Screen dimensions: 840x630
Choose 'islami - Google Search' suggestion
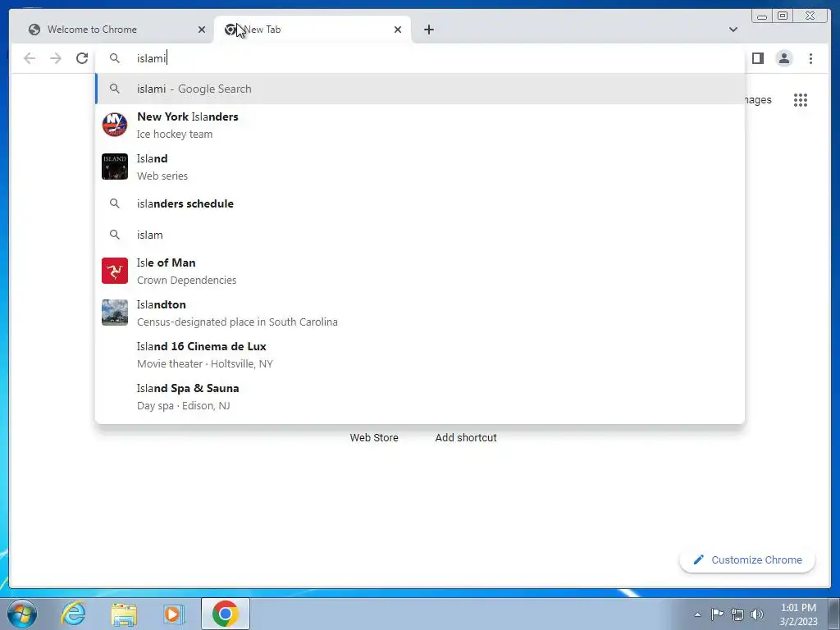pyautogui.click(x=419, y=89)
